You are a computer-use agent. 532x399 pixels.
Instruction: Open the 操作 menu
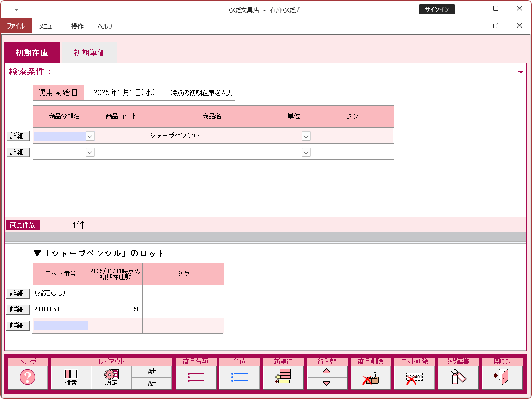pos(77,26)
